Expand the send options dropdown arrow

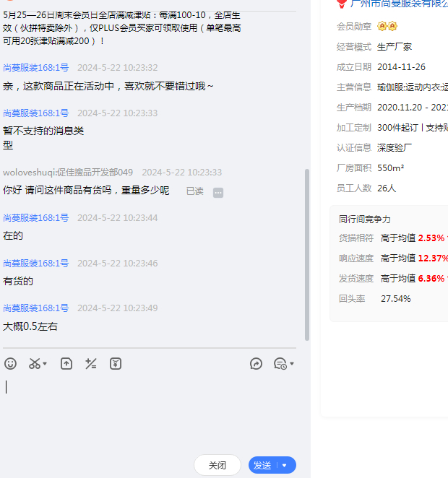pyautogui.click(x=285, y=466)
